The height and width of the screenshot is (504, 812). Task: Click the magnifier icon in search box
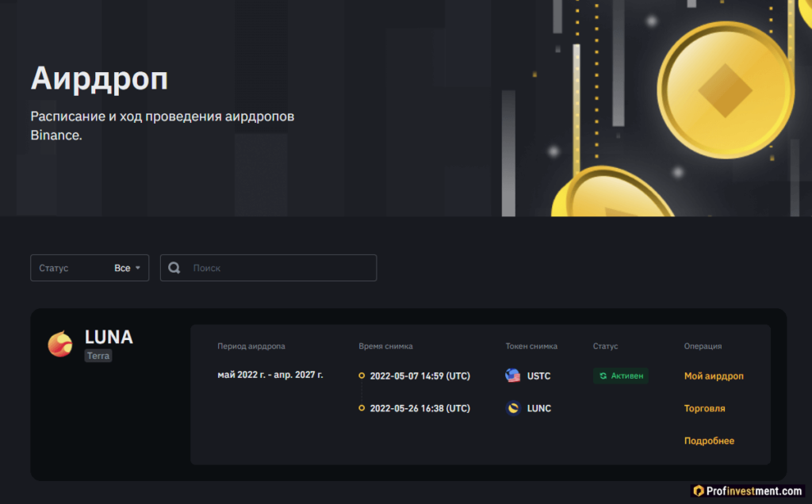(x=174, y=268)
